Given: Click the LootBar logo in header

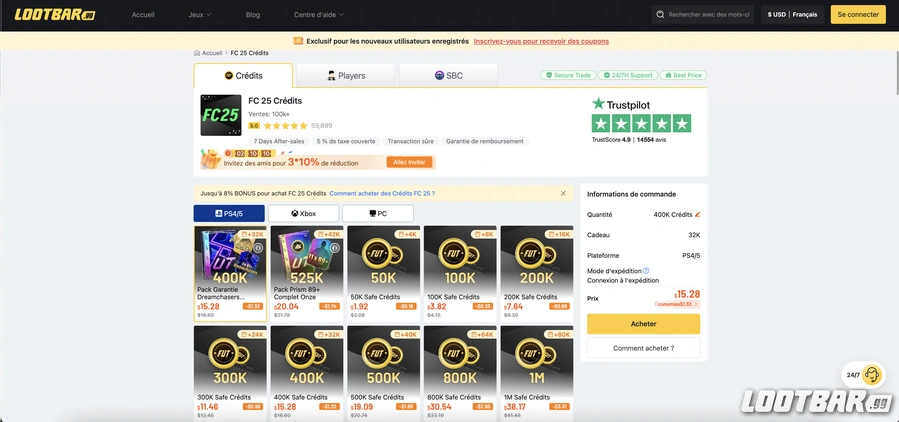Looking at the screenshot, I should (55, 15).
